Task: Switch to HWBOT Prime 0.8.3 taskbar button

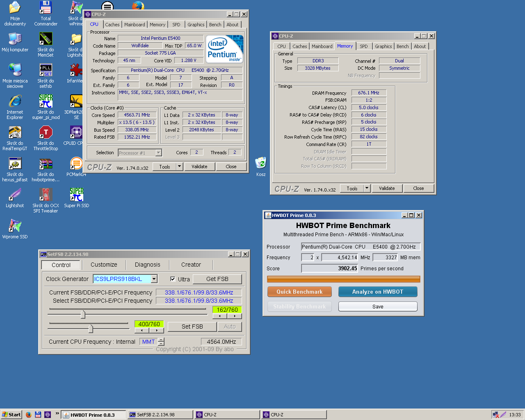Action: tap(94, 415)
